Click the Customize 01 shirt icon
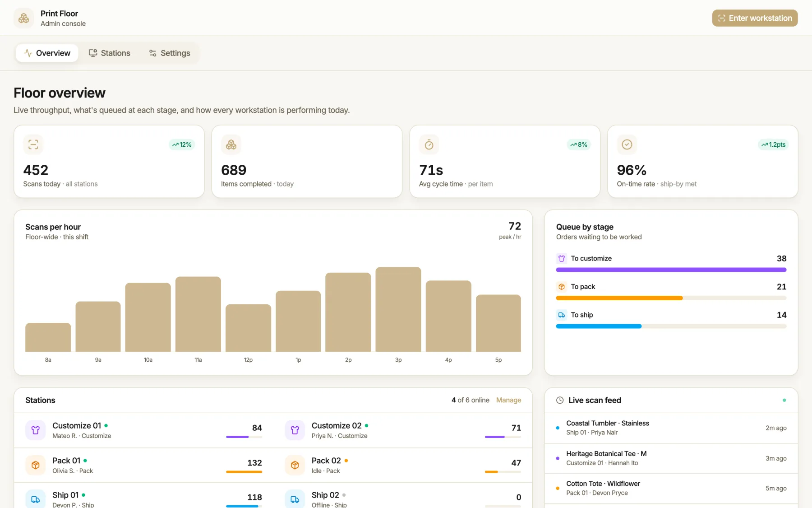The image size is (812, 508). click(x=36, y=430)
